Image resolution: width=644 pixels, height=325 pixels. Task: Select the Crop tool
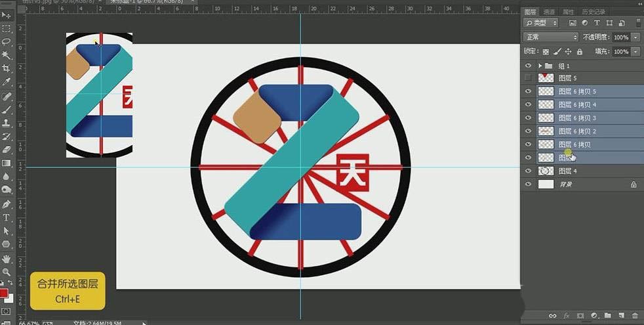click(x=7, y=68)
